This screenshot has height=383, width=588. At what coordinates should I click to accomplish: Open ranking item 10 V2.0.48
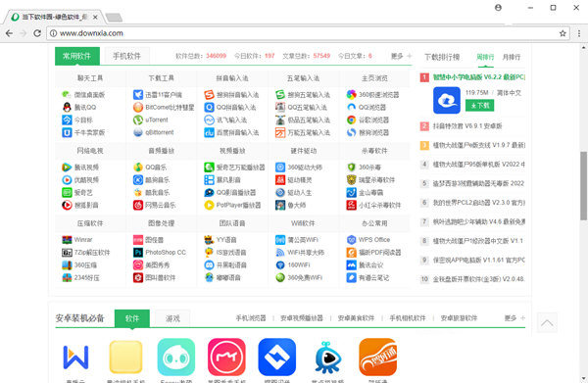coord(479,279)
